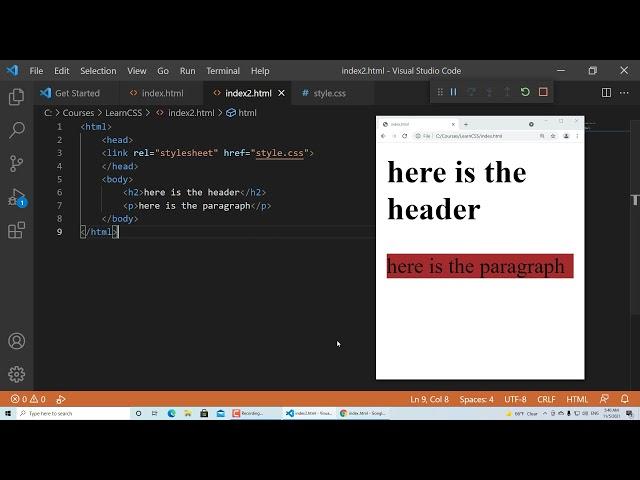Bookmark the page with star icon

[x=553, y=136]
